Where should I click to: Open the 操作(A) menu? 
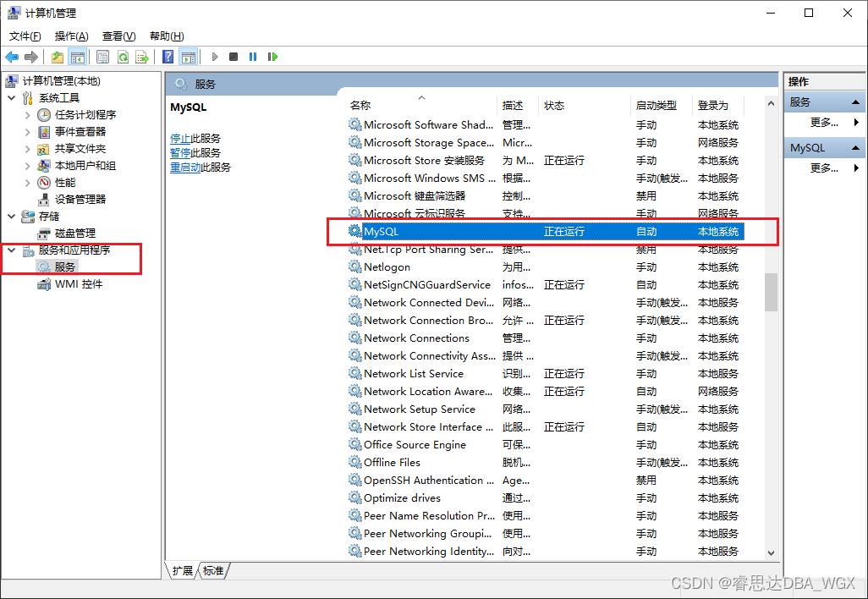71,36
